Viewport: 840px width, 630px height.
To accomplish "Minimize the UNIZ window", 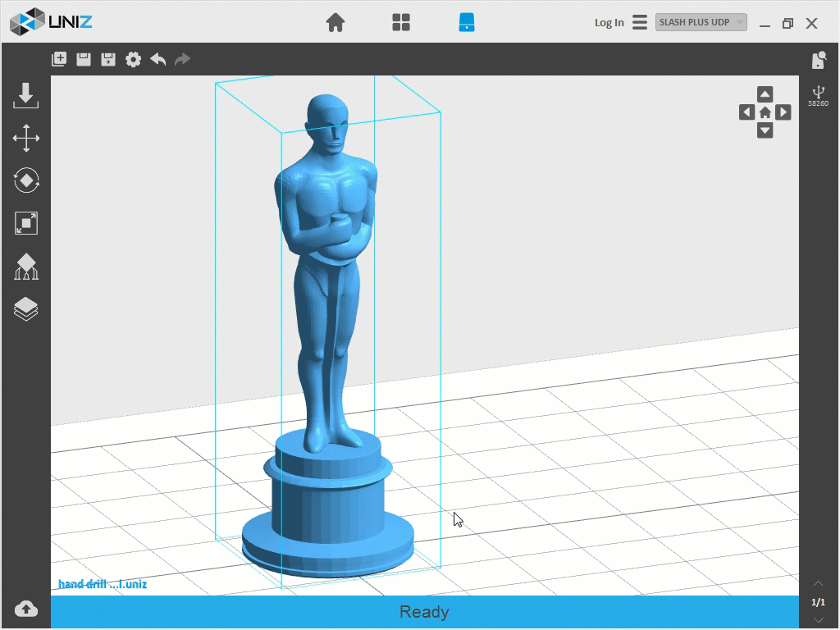I will (x=765, y=24).
